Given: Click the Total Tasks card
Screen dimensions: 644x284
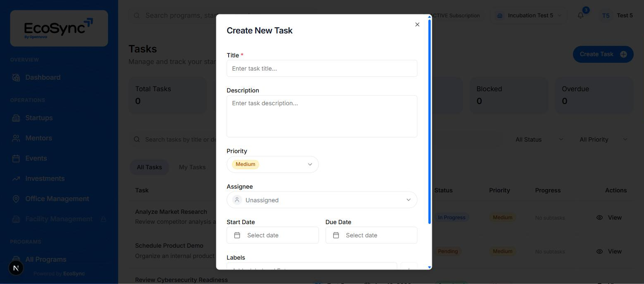Looking at the screenshot, I should pyautogui.click(x=168, y=95).
